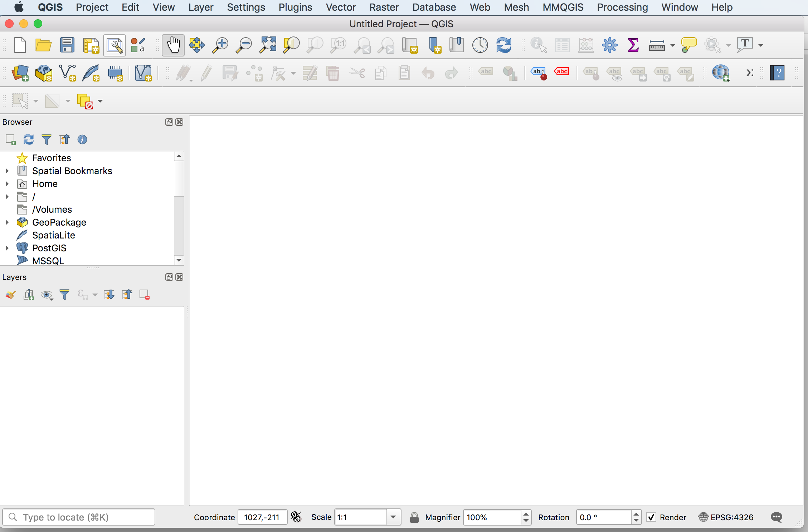The width and height of the screenshot is (808, 532).
Task: Open the Temporal Controller clock icon
Action: (x=480, y=45)
